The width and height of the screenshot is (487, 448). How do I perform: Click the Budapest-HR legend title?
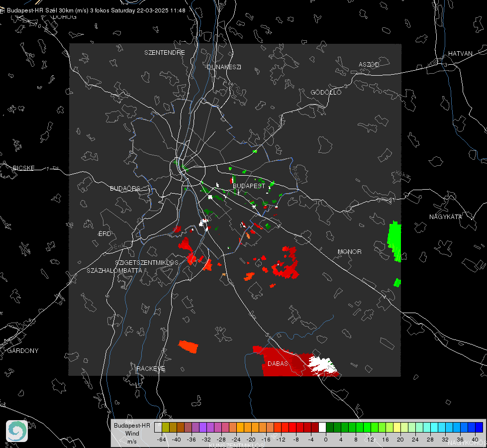click(132, 426)
